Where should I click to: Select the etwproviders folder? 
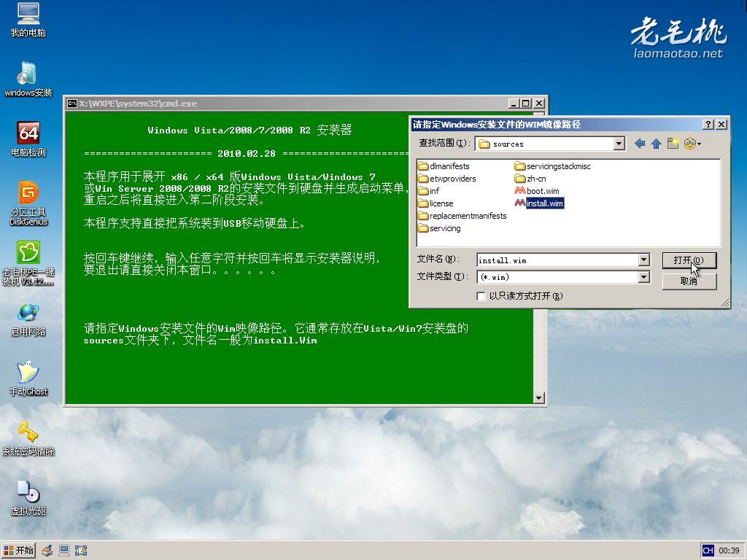(x=447, y=179)
